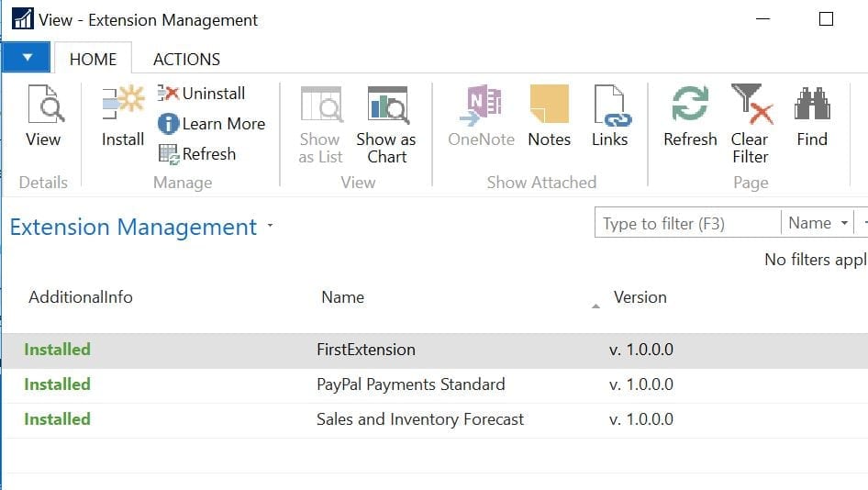Screen dimensions: 868x490
Task: Open the Notes panel
Action: click(549, 116)
